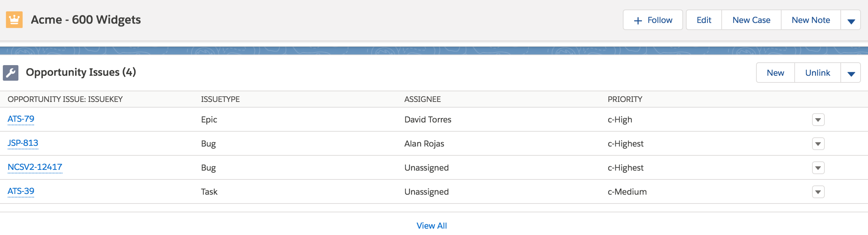
Task: Follow the Acme - 600 Widgets opportunity
Action: [x=653, y=20]
